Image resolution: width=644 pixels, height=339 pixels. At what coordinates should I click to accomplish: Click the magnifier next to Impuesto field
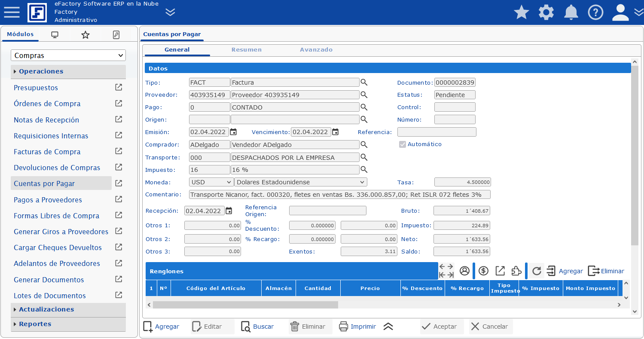pyautogui.click(x=364, y=170)
